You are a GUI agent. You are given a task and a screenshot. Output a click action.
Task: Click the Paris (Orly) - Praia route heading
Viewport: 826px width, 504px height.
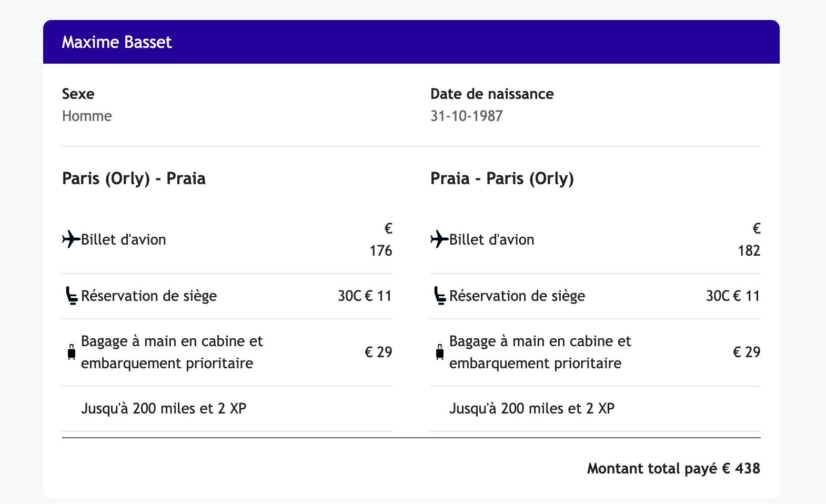click(134, 178)
